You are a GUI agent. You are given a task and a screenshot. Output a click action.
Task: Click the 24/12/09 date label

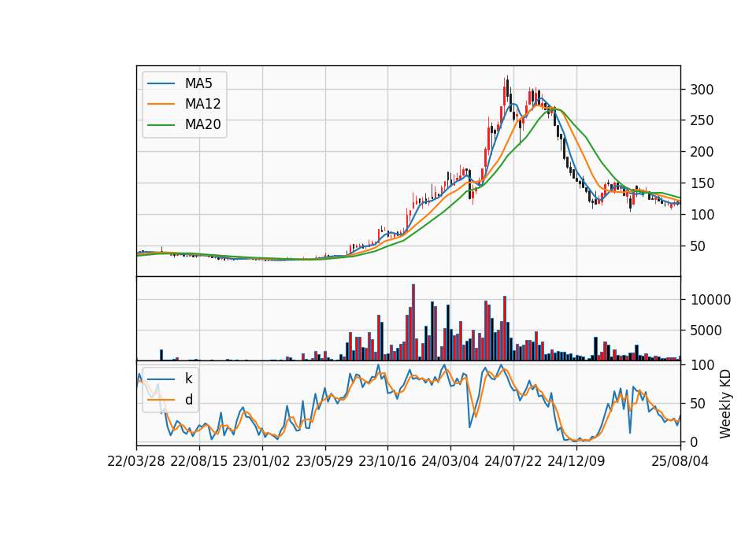click(x=576, y=461)
